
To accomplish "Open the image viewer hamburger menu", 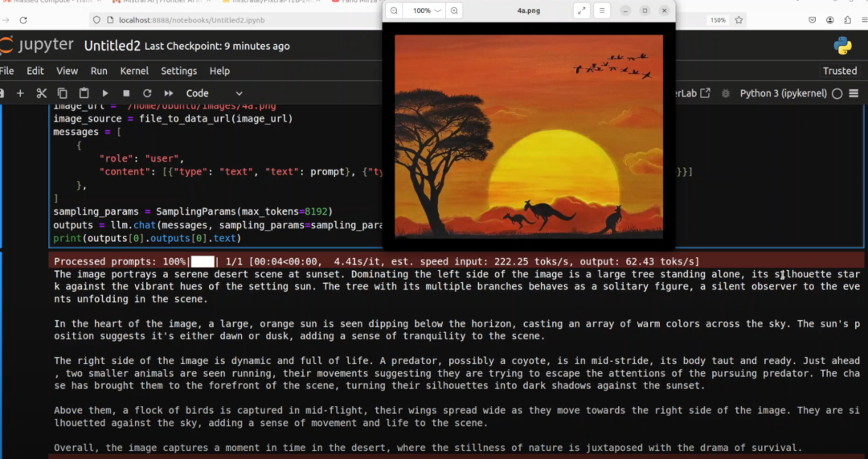I will tap(602, 10).
